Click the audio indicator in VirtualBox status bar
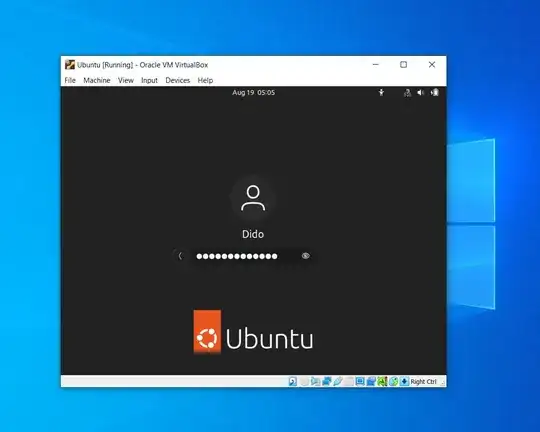Screen dimensions: 540x432 pos(315,381)
